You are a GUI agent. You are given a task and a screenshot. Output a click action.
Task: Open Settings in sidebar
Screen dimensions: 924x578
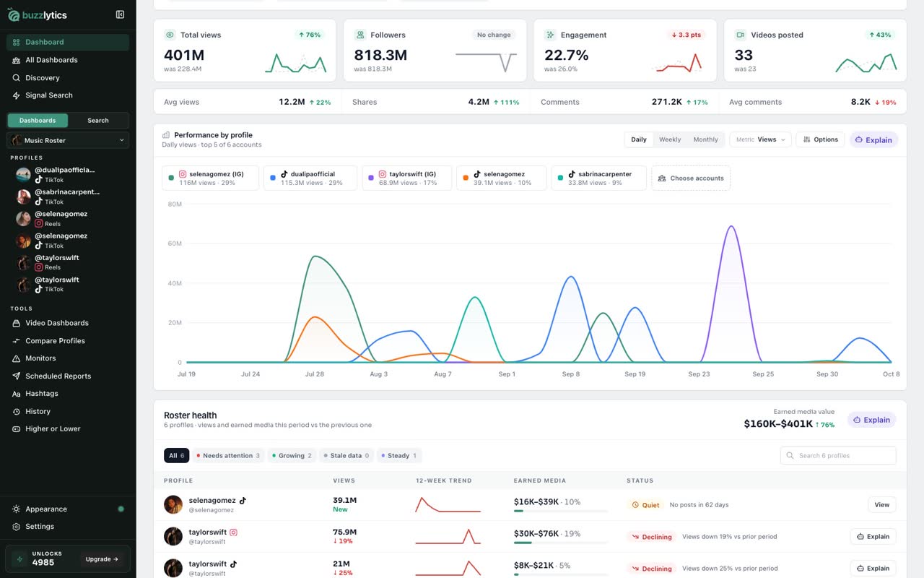[68, 527]
